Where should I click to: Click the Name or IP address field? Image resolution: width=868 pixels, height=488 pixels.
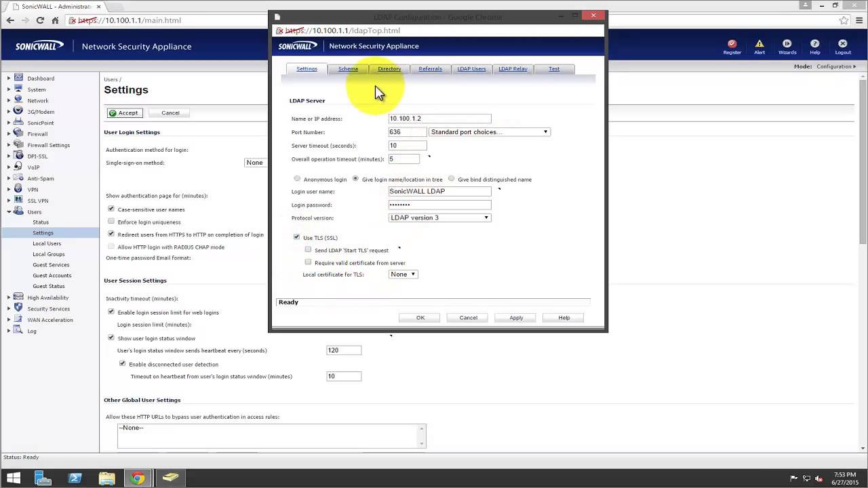point(439,119)
